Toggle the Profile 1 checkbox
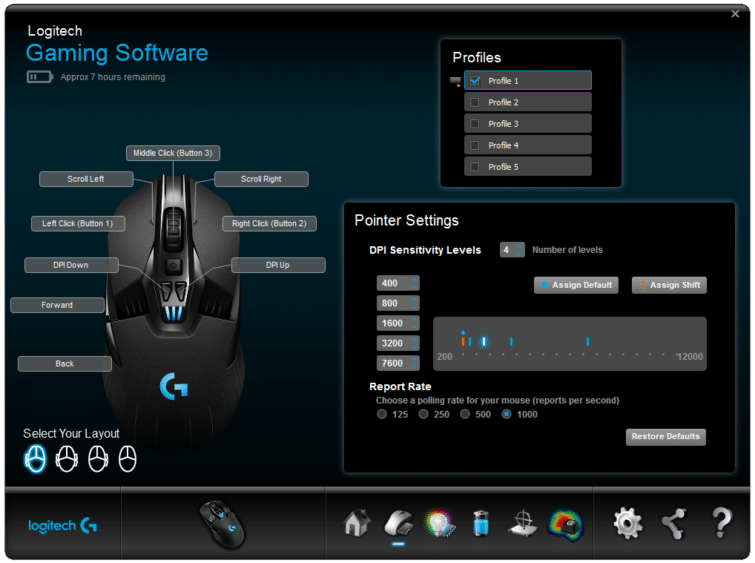 475,81
